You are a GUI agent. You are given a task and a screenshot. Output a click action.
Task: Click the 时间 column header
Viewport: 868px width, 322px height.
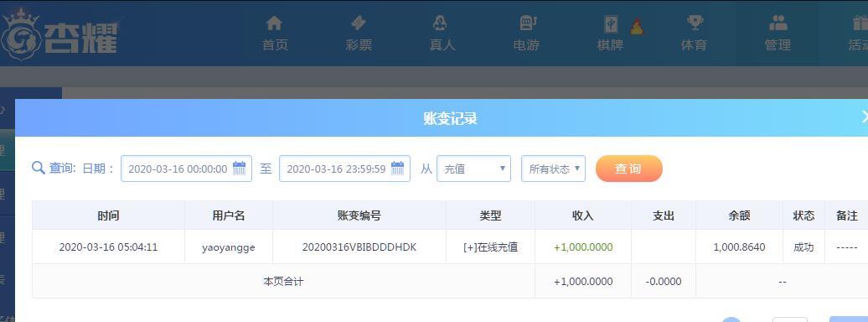(108, 216)
